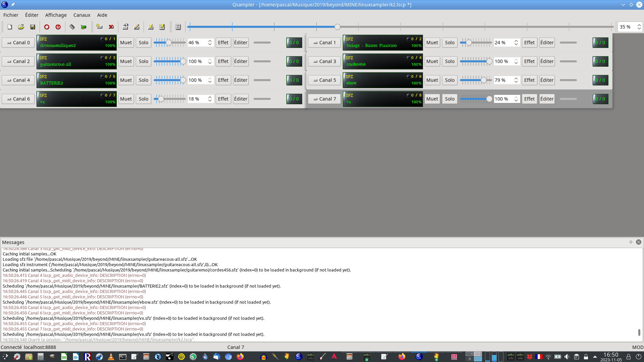Open the Affichage menu

[56, 15]
